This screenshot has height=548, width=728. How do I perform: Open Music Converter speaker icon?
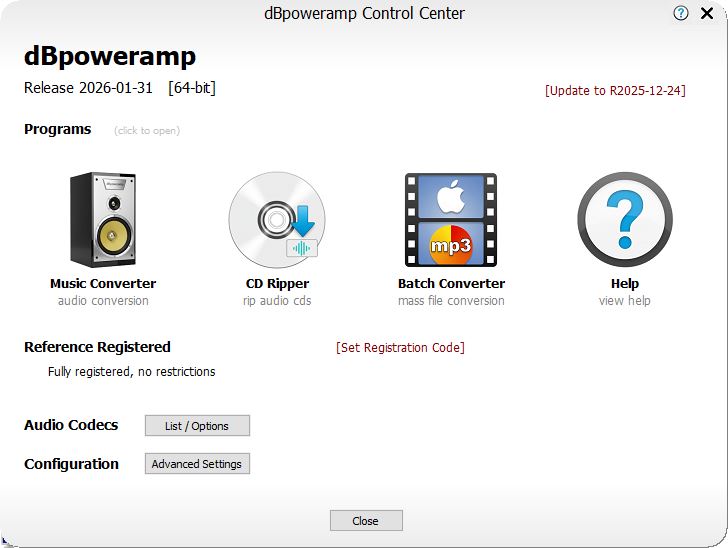pyautogui.click(x=103, y=220)
